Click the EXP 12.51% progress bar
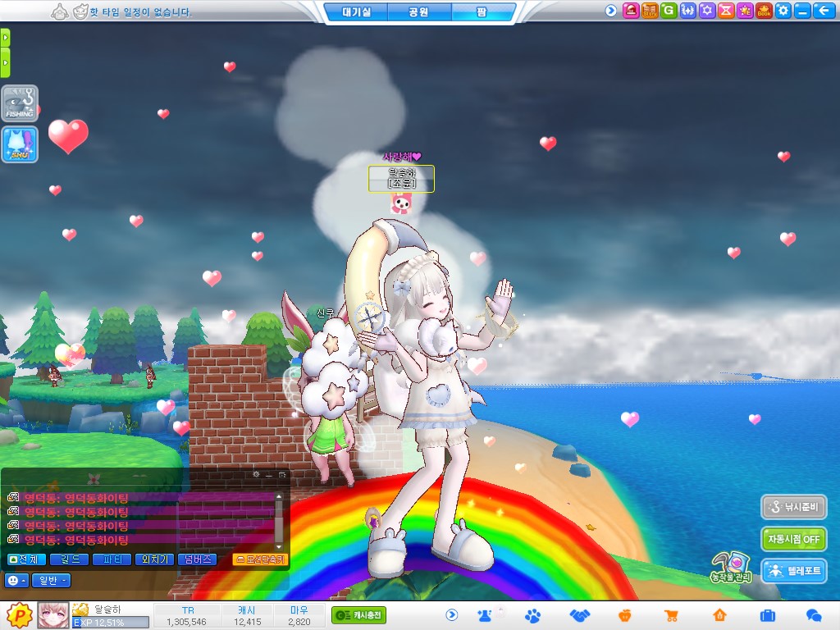Image resolution: width=840 pixels, height=630 pixels. click(111, 623)
